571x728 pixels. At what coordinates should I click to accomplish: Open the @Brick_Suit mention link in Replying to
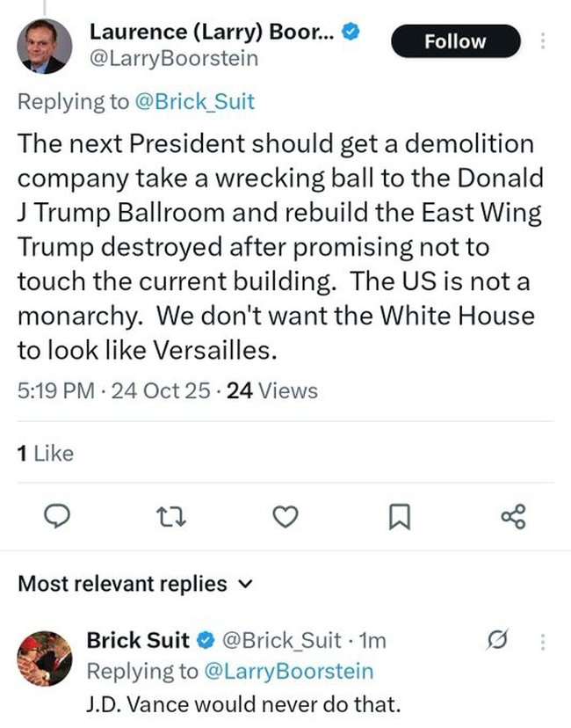[x=193, y=102]
